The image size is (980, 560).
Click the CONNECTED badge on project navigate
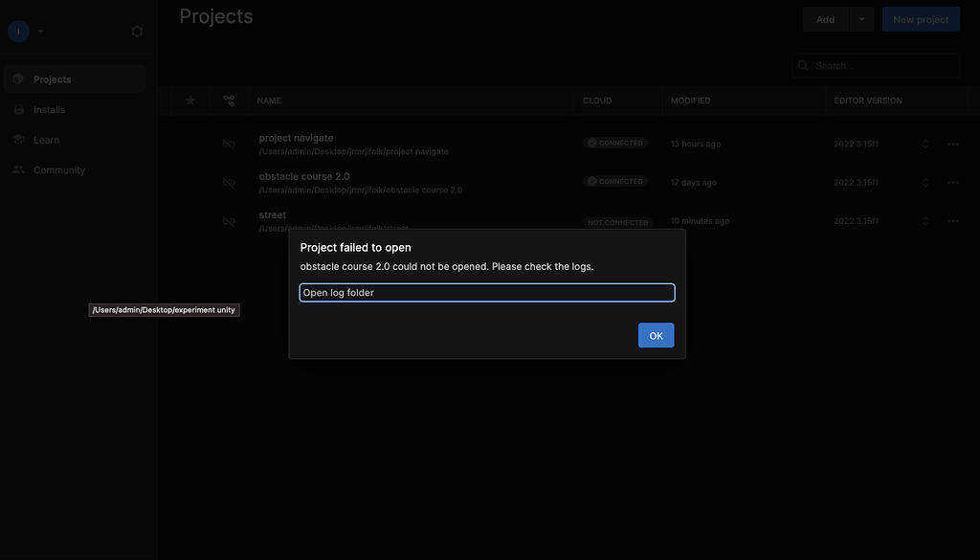click(615, 142)
